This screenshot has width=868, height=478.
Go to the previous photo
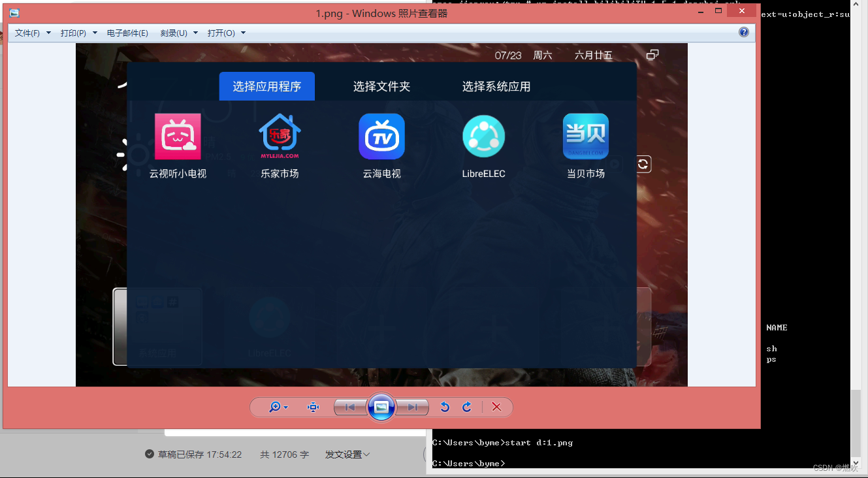[x=350, y=407]
